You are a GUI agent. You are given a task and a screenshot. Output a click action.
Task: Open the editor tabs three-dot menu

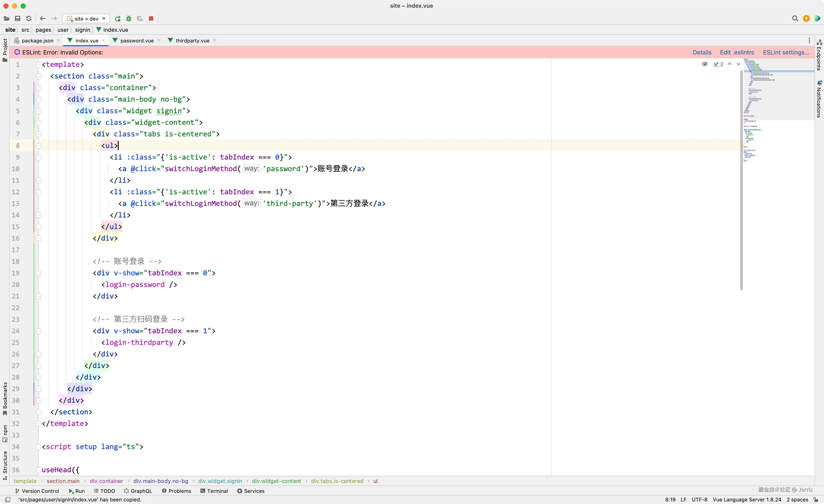pos(809,41)
